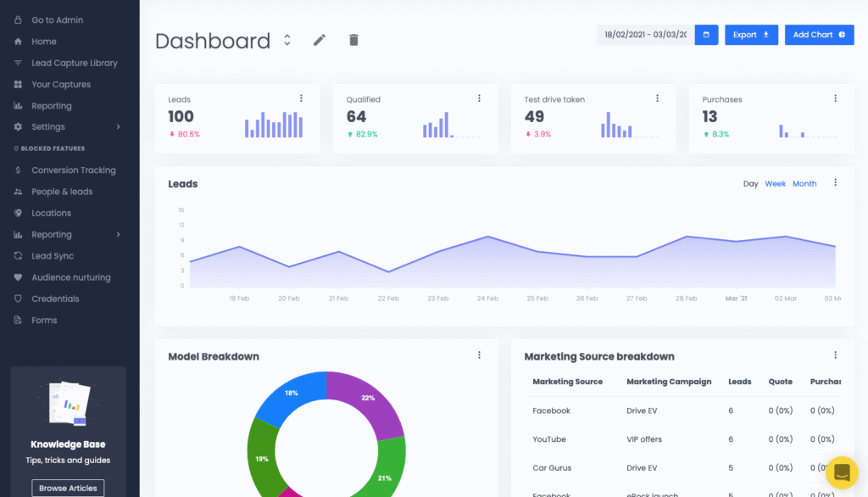Viewport: 868px width, 497px height.
Task: Click the Home link in sidebar
Action: pyautogui.click(x=44, y=42)
